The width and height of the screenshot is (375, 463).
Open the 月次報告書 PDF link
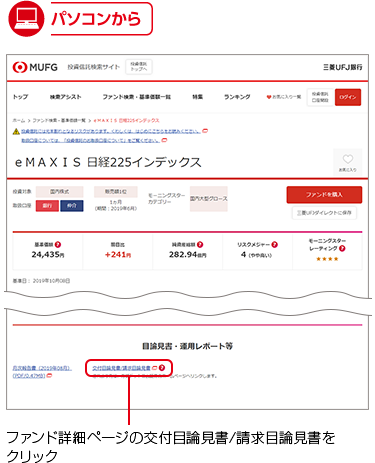click(42, 372)
